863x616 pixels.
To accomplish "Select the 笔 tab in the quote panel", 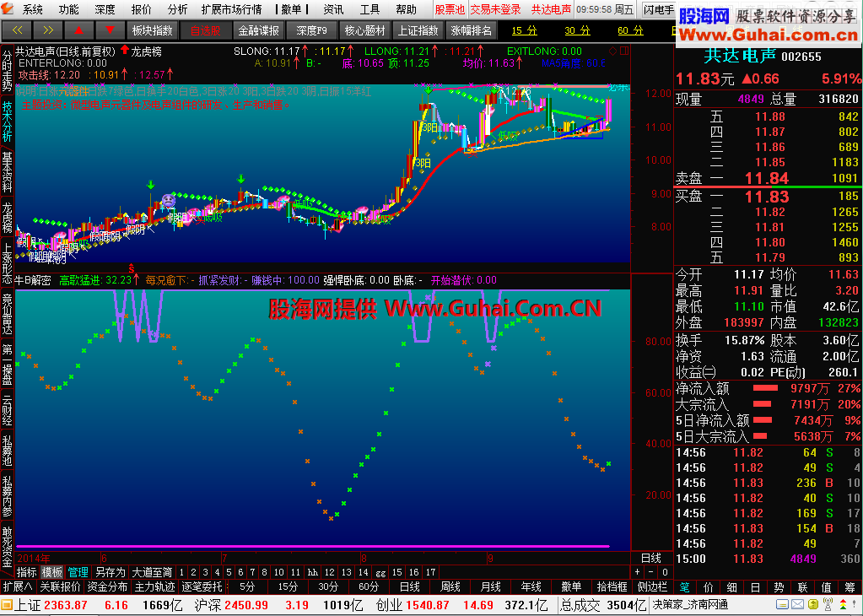I will pos(684,586).
